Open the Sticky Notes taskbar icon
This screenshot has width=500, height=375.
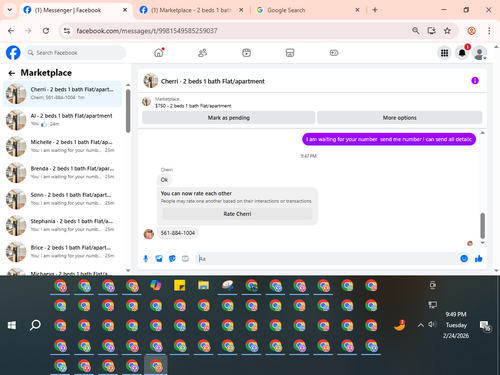(x=180, y=286)
